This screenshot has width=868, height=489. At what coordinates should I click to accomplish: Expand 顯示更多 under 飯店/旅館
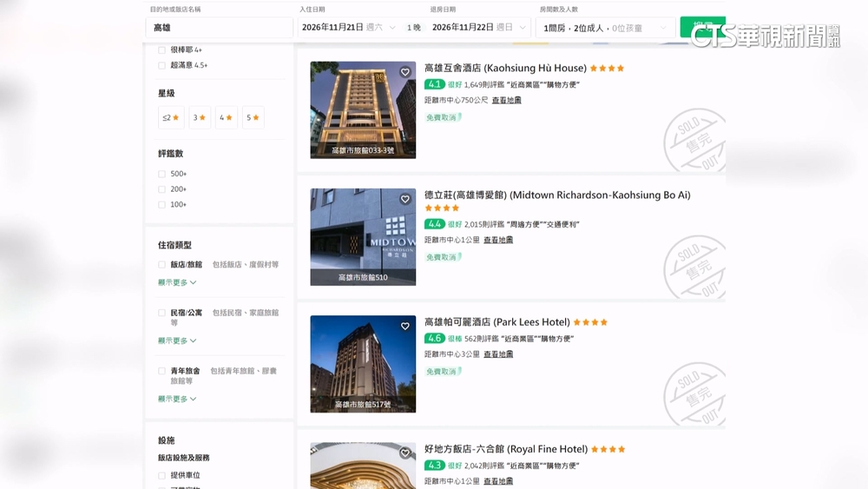click(x=177, y=282)
